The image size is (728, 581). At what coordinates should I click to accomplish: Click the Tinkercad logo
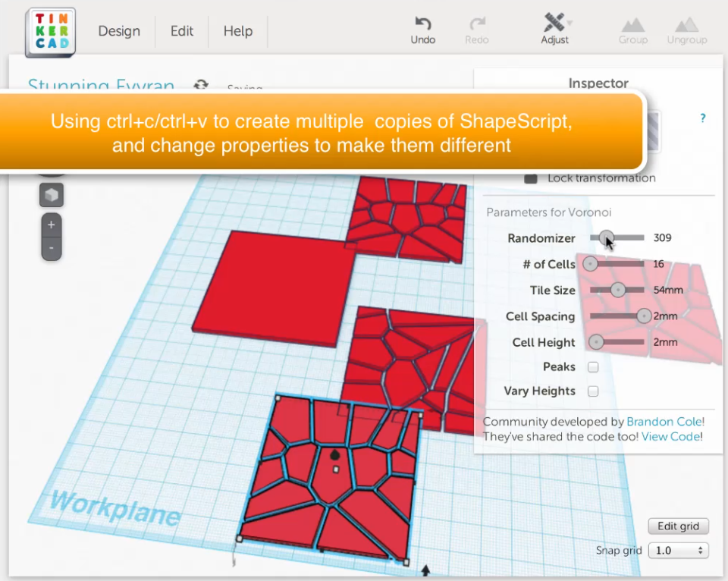tap(51, 32)
